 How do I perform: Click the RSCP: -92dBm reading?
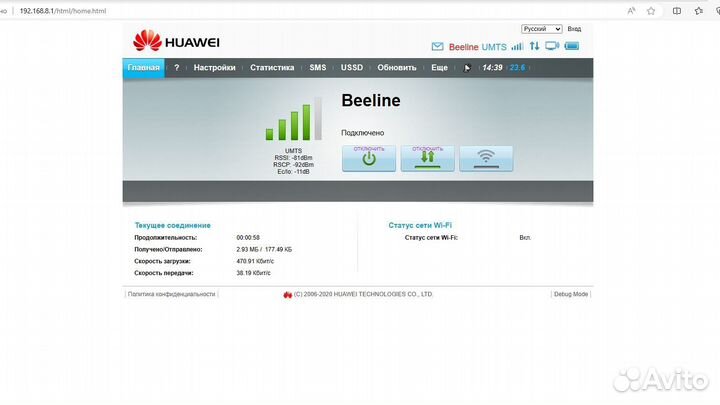point(293,165)
